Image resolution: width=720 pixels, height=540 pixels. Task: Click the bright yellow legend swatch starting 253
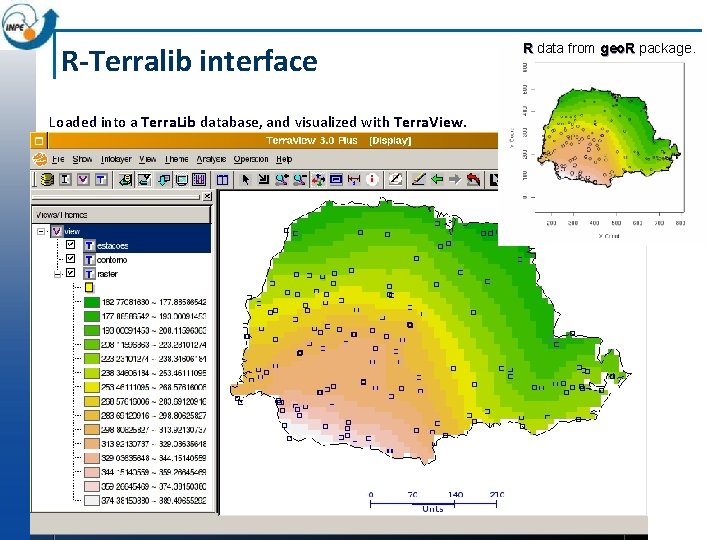coord(92,387)
